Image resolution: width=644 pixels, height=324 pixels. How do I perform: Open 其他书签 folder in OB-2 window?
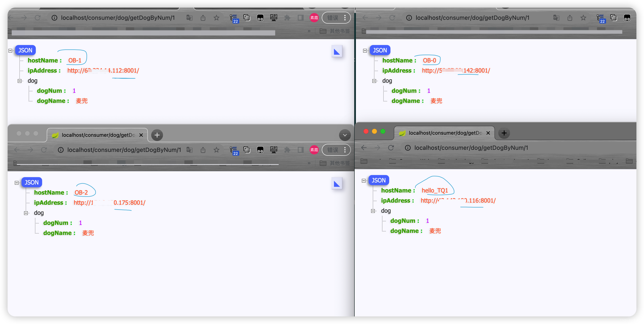(x=335, y=163)
